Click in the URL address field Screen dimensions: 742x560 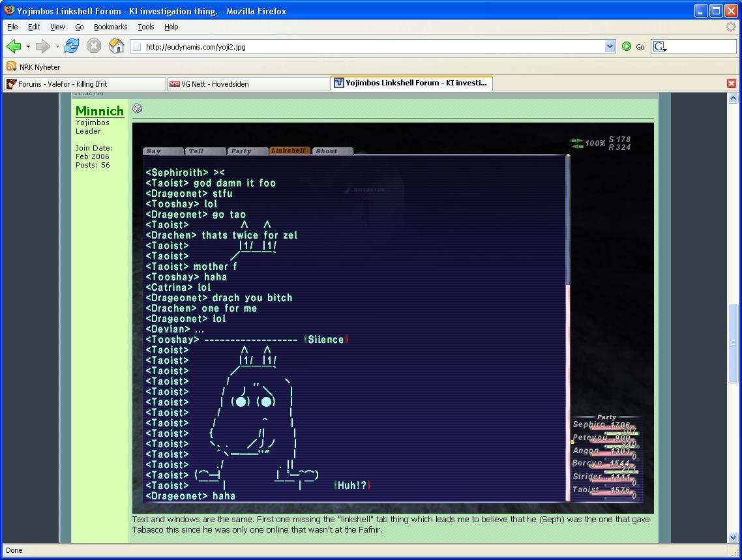pyautogui.click(x=372, y=46)
